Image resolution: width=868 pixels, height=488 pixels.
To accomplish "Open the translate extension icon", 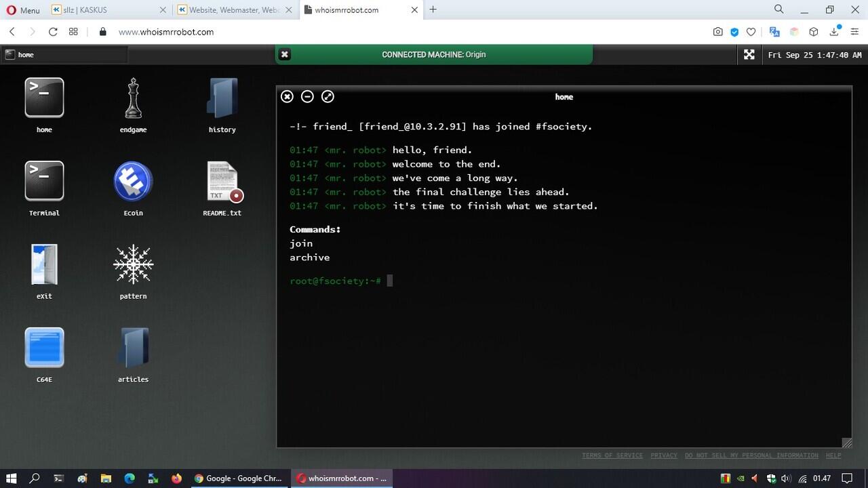I will (x=774, y=32).
